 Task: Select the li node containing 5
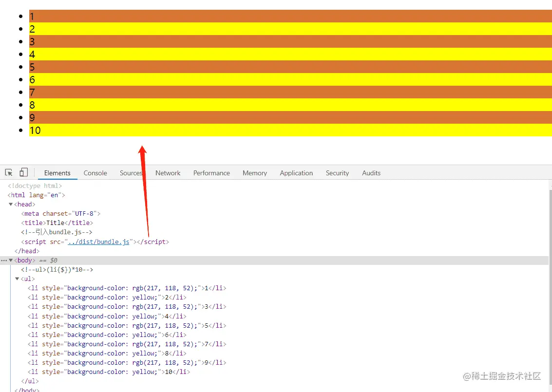(127, 325)
